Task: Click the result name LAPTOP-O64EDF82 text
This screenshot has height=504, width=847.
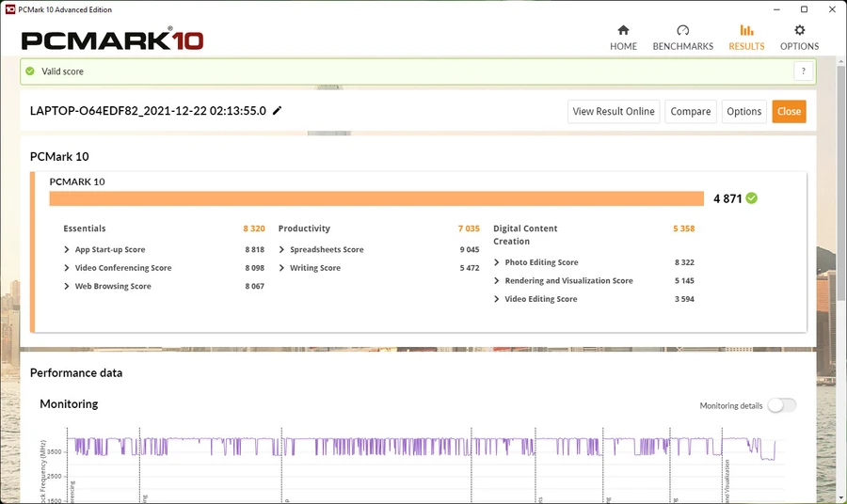Action: point(148,111)
